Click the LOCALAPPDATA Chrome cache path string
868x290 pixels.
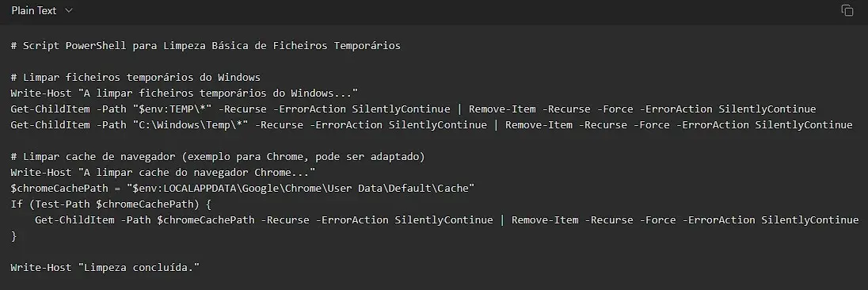click(301, 189)
